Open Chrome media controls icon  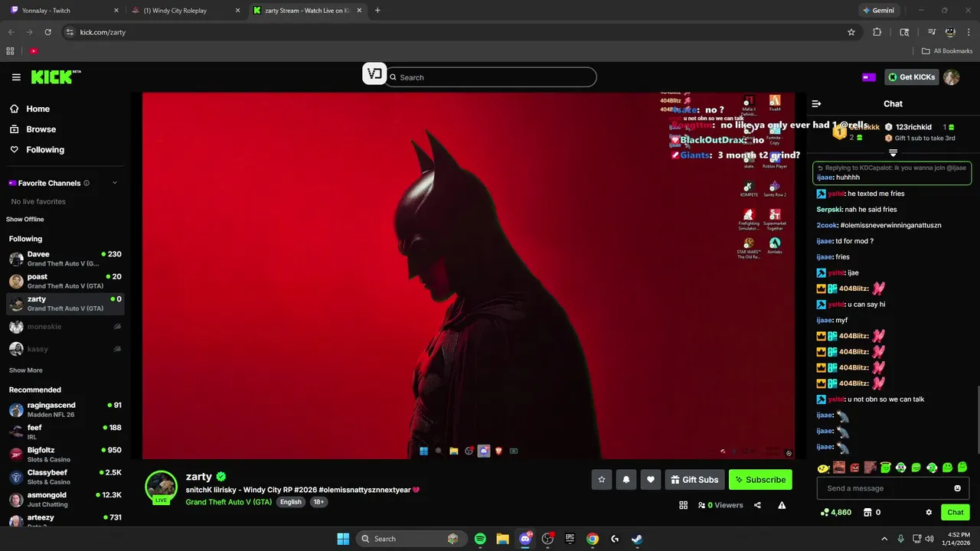pos(932,32)
